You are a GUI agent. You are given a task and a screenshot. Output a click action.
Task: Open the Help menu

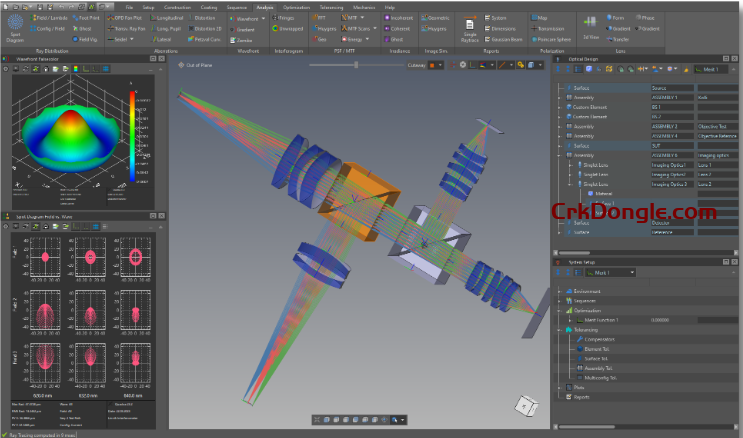pos(390,7)
